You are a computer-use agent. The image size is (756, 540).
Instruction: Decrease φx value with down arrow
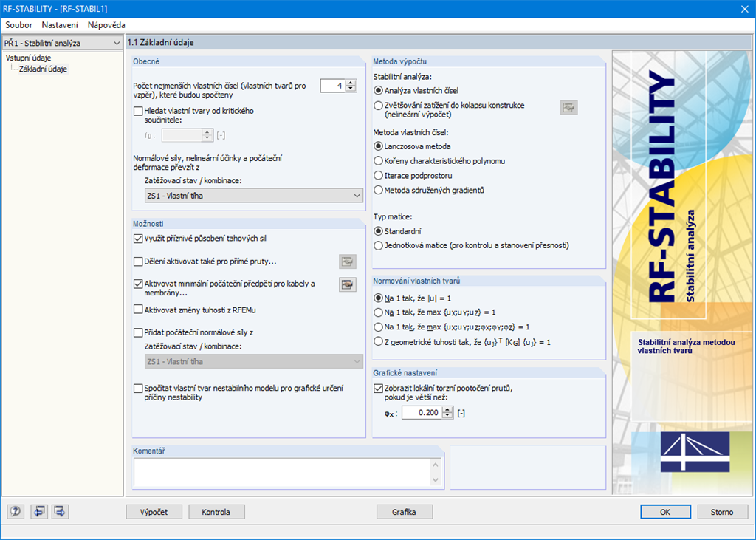(x=448, y=415)
